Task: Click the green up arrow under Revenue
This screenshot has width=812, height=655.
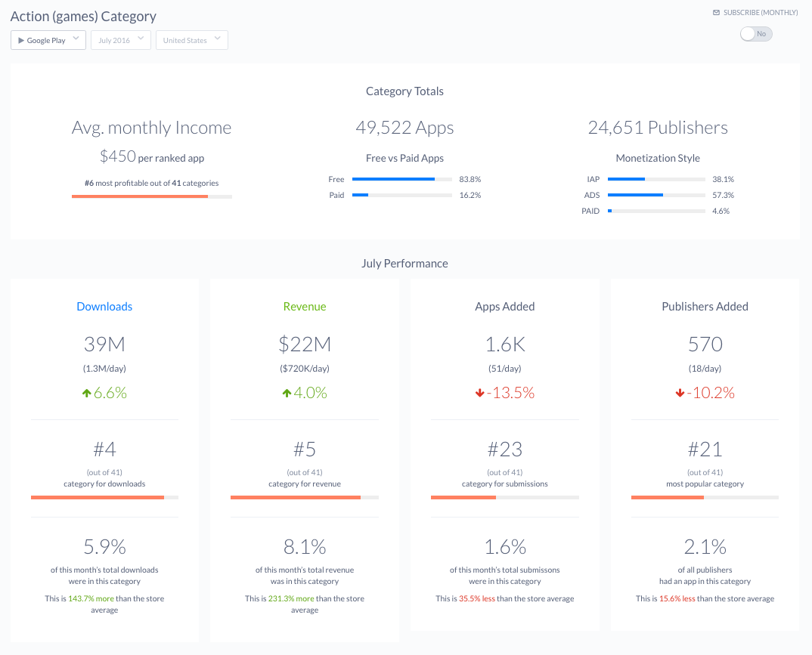Action: 287,392
